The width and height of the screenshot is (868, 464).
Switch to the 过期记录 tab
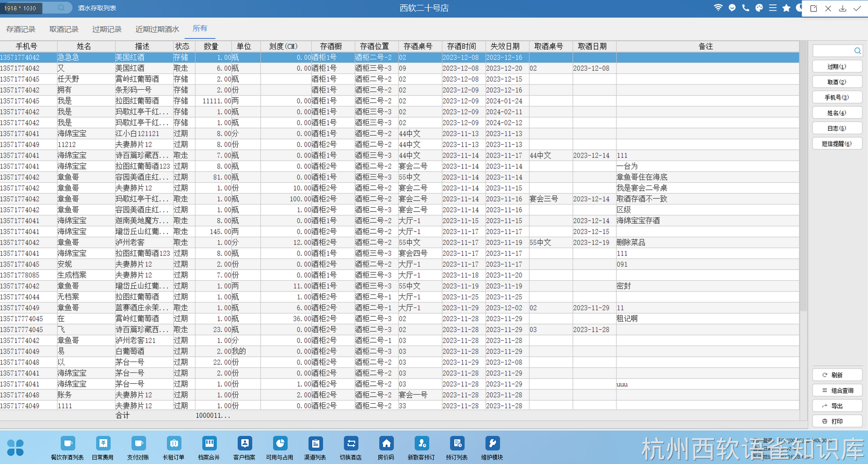coord(107,29)
